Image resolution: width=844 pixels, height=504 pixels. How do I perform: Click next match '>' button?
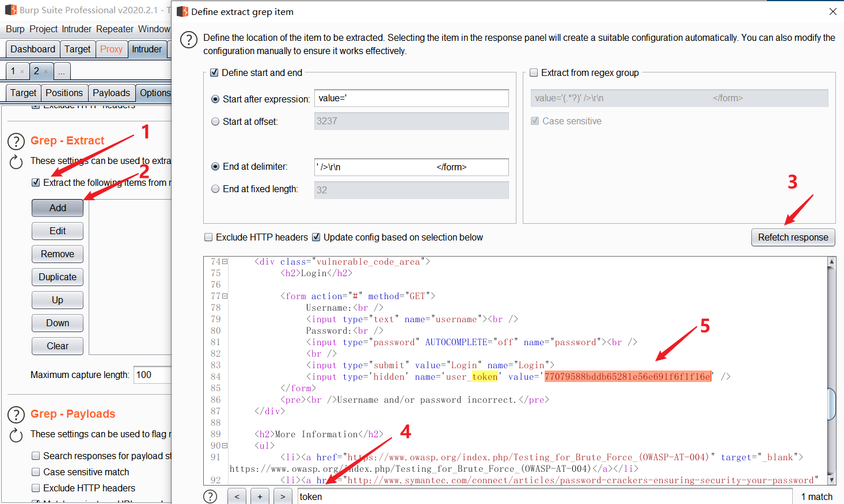click(283, 497)
